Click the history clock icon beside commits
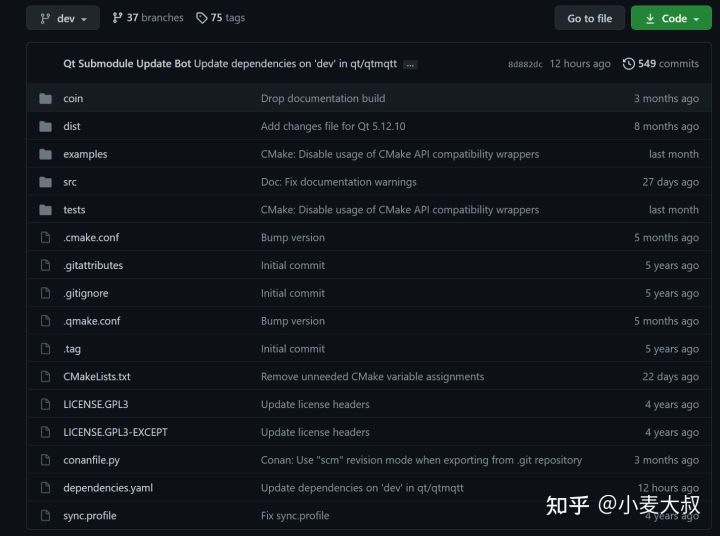The width and height of the screenshot is (720, 536). point(629,64)
